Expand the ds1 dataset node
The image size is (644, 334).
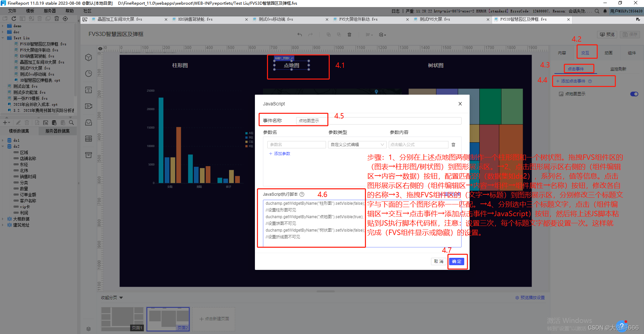pos(3,140)
